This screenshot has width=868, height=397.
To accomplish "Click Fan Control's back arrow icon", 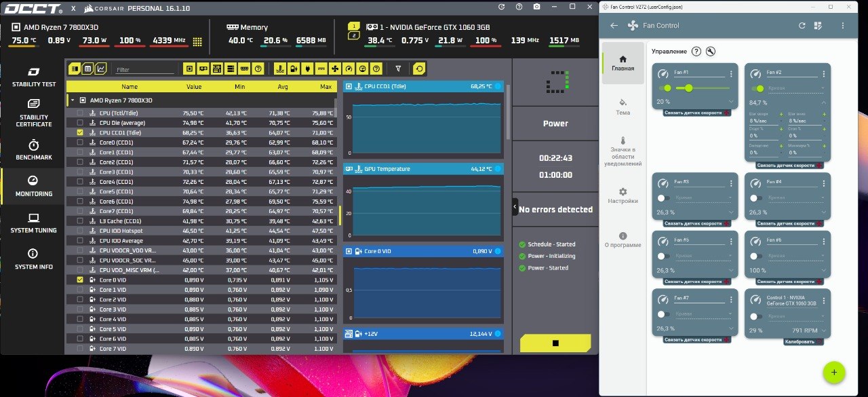I will click(x=614, y=26).
